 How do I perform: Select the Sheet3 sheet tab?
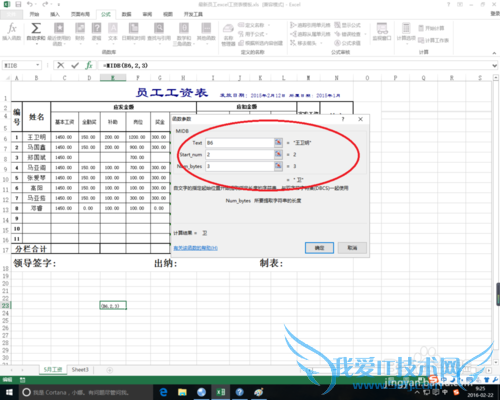[x=80, y=370]
